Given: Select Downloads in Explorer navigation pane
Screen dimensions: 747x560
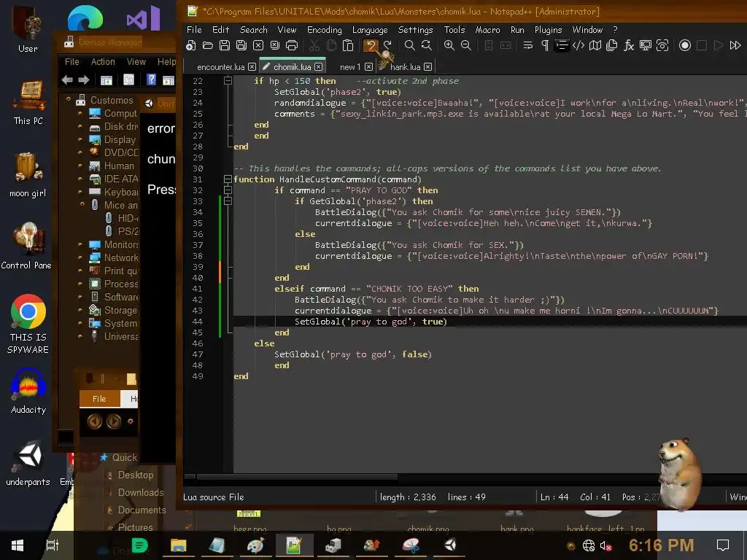Looking at the screenshot, I should click(141, 492).
